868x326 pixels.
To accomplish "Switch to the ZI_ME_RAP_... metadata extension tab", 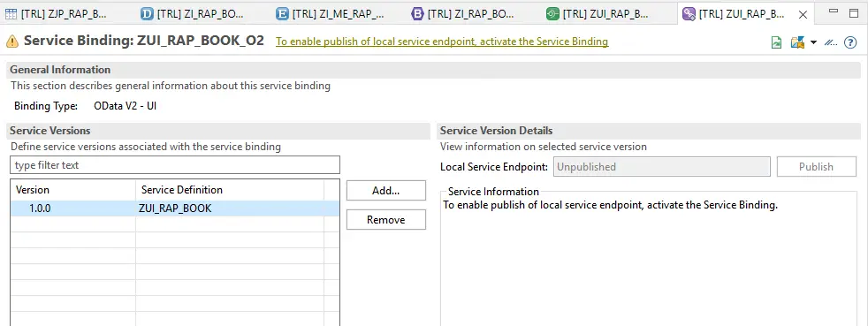I will [330, 14].
